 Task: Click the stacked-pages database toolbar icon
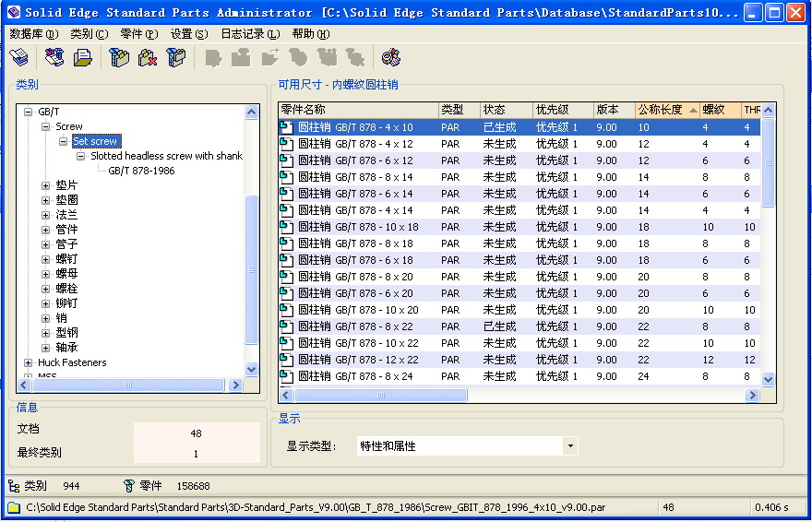pyautogui.click(x=19, y=57)
